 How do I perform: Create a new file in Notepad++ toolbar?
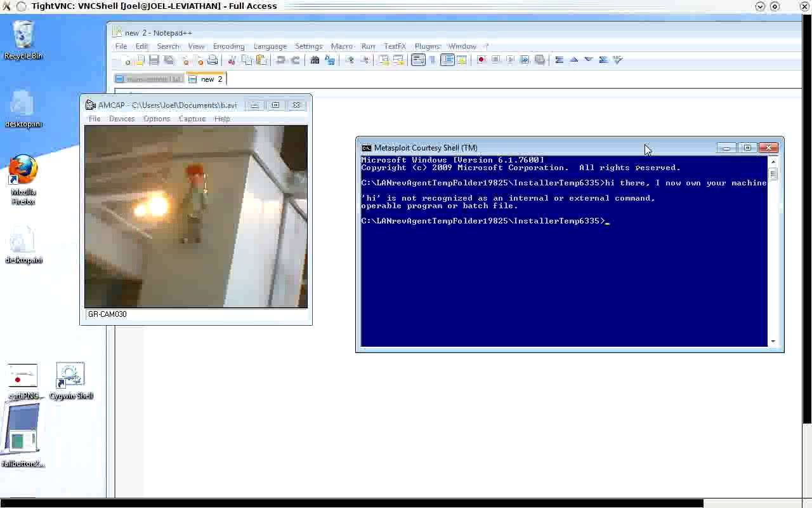click(x=126, y=60)
